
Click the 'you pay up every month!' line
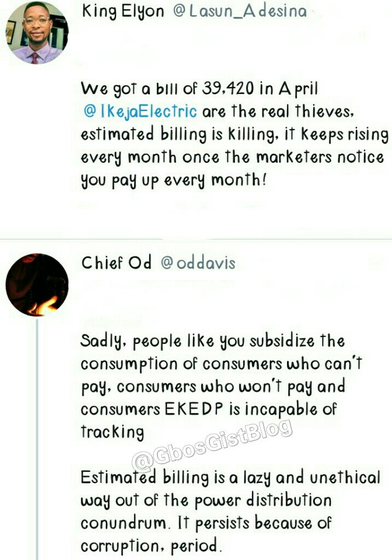click(x=174, y=180)
